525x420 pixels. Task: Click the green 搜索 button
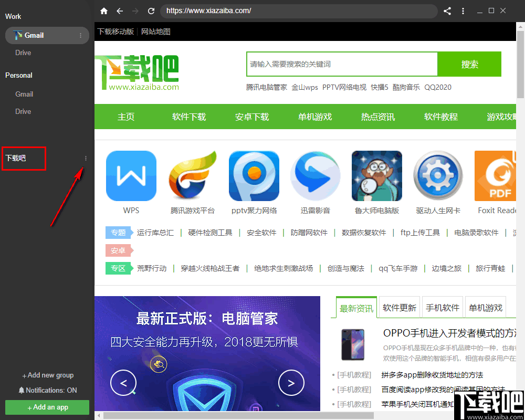click(469, 64)
